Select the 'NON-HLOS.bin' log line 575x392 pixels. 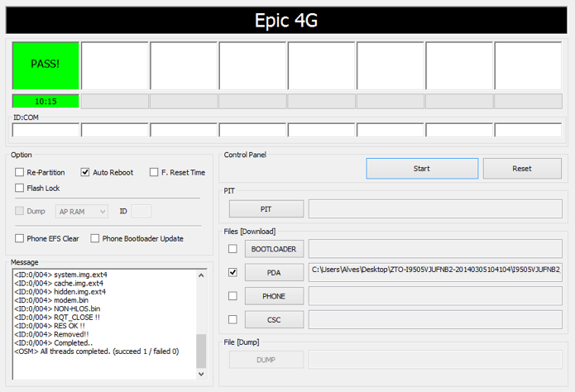tap(57, 308)
